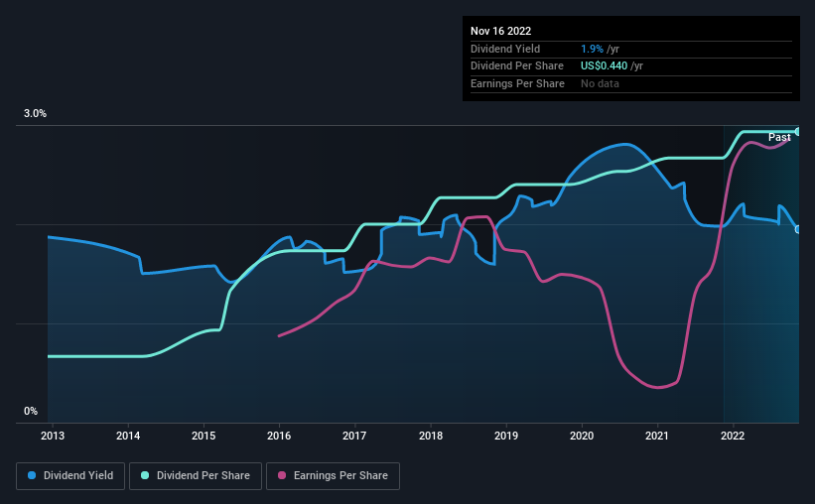
Task: Click the 2019 x-axis label
Action: (506, 436)
